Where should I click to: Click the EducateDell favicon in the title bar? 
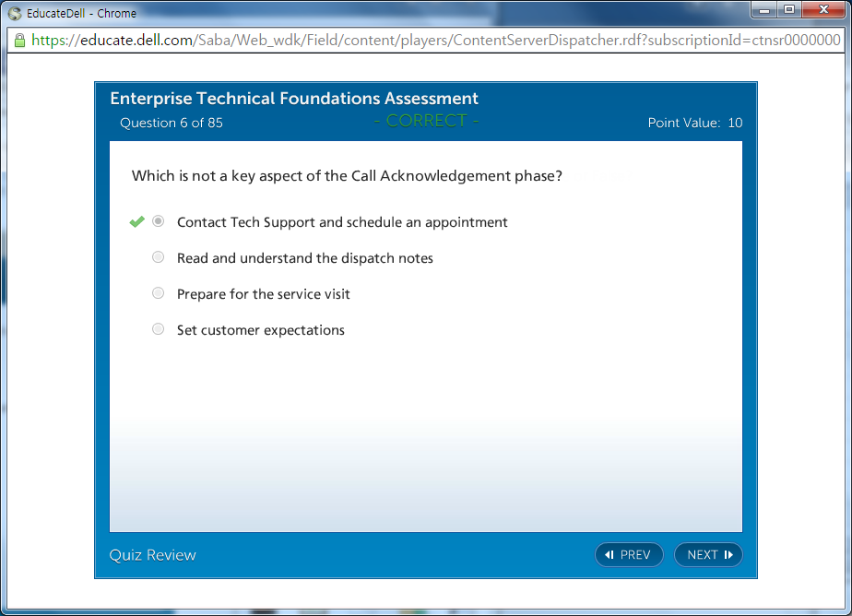[x=15, y=14]
